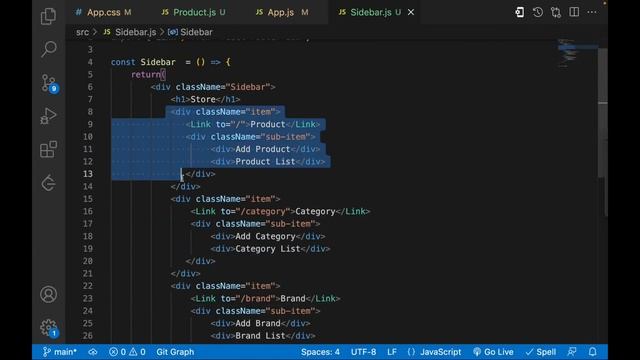
Task: Click 'return(' on line 5
Action: click(x=148, y=74)
